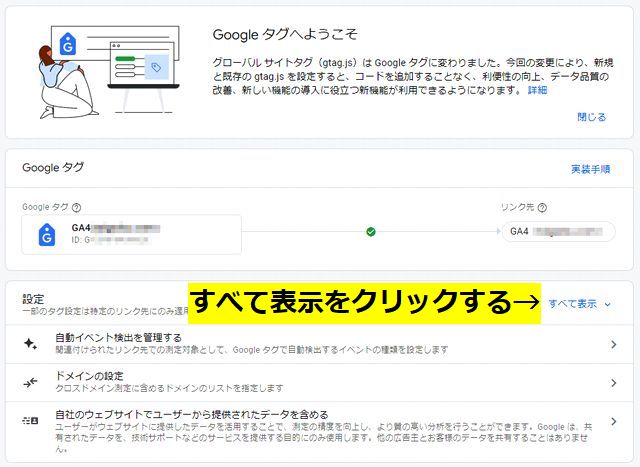Click the green checkmark connection status icon
Screen dimensions: 640x467
(x=371, y=232)
